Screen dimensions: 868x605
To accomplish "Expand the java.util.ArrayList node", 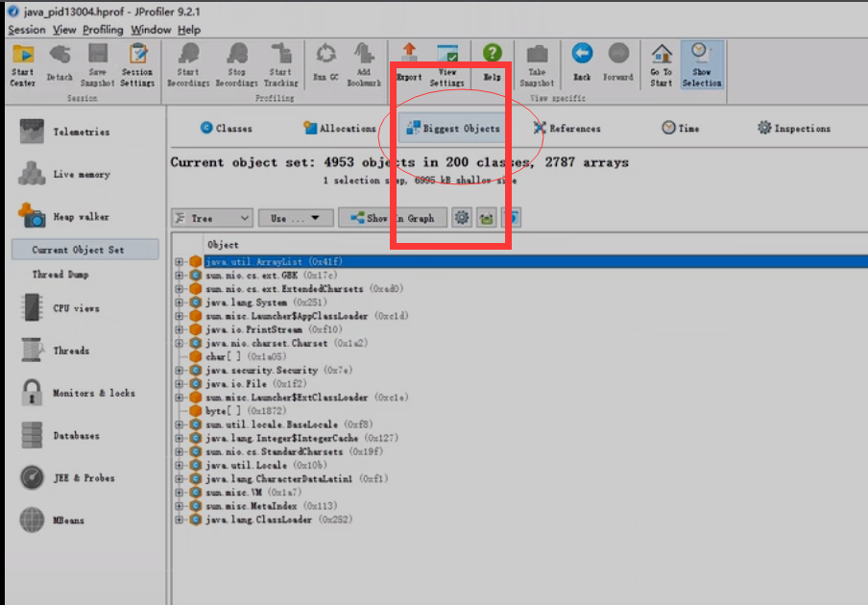I will click(179, 262).
